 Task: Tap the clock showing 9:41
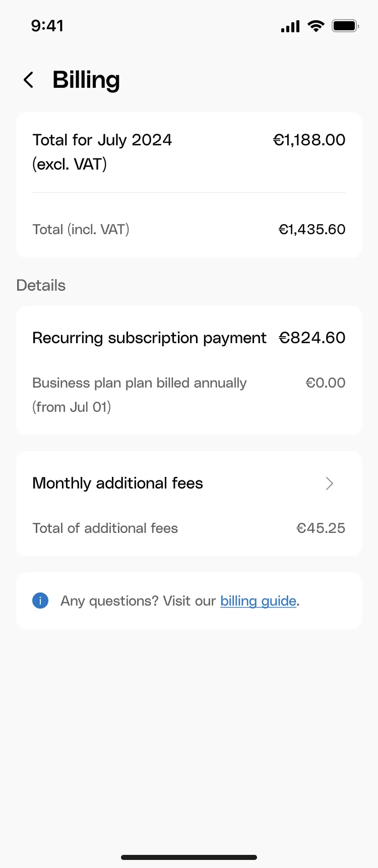pyautogui.click(x=48, y=26)
